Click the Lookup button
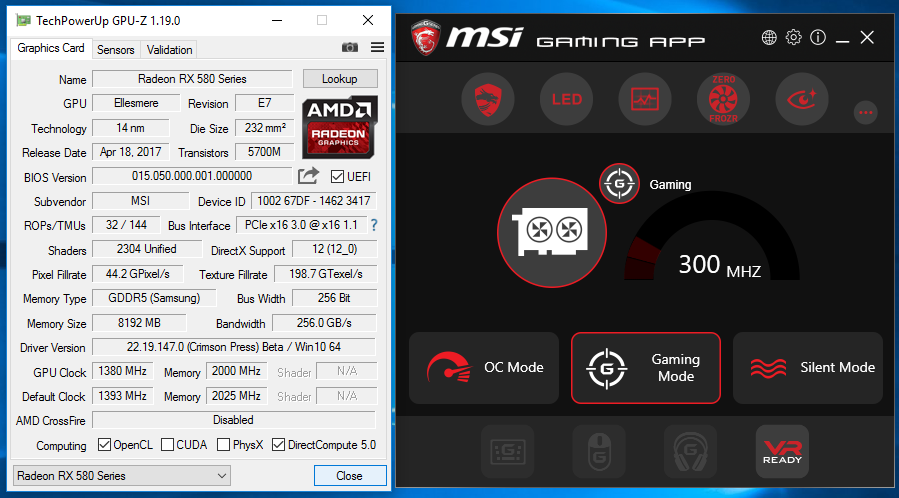The width and height of the screenshot is (899, 498). pos(340,79)
